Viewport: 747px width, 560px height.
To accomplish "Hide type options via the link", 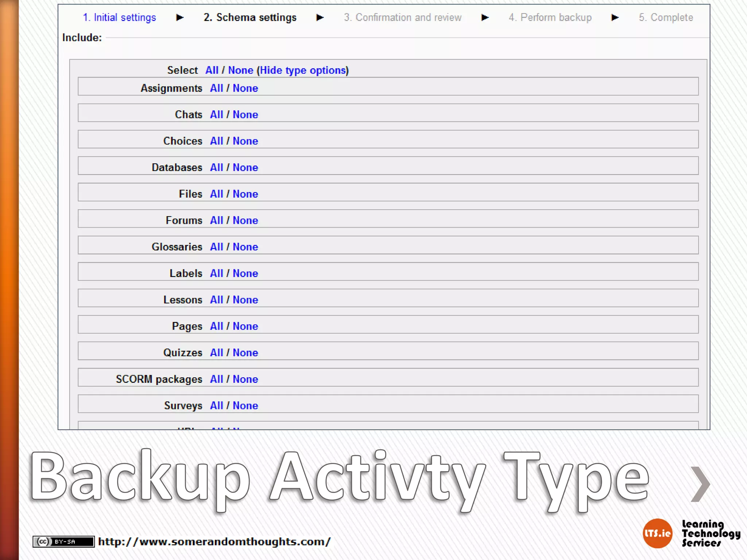I will (x=303, y=70).
